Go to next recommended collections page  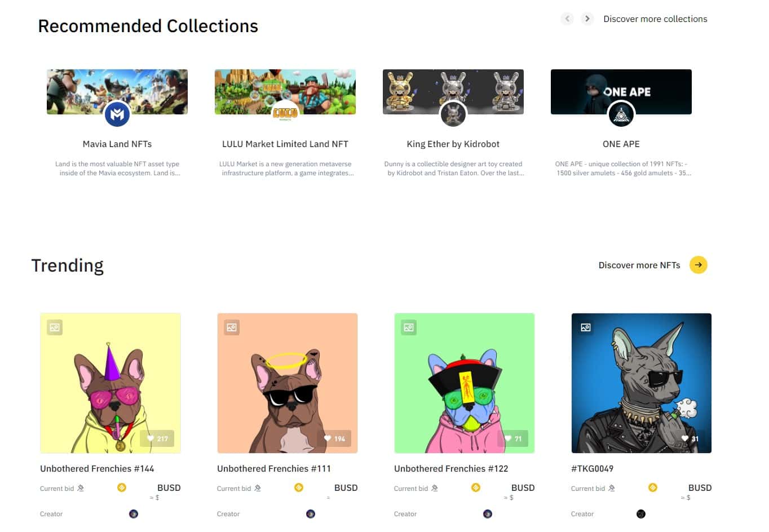coord(587,19)
